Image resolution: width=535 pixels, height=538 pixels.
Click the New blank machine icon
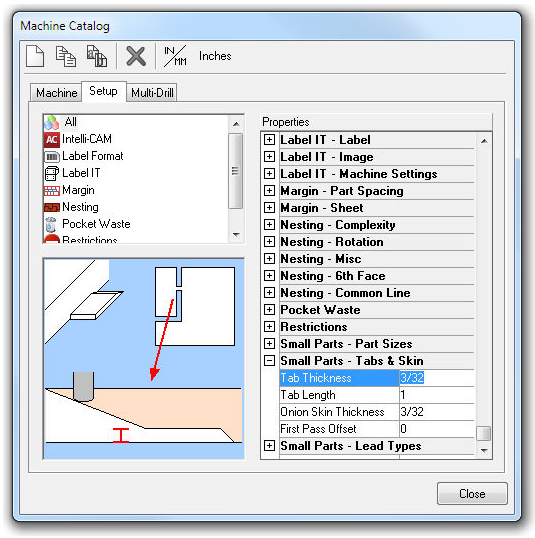(35, 56)
